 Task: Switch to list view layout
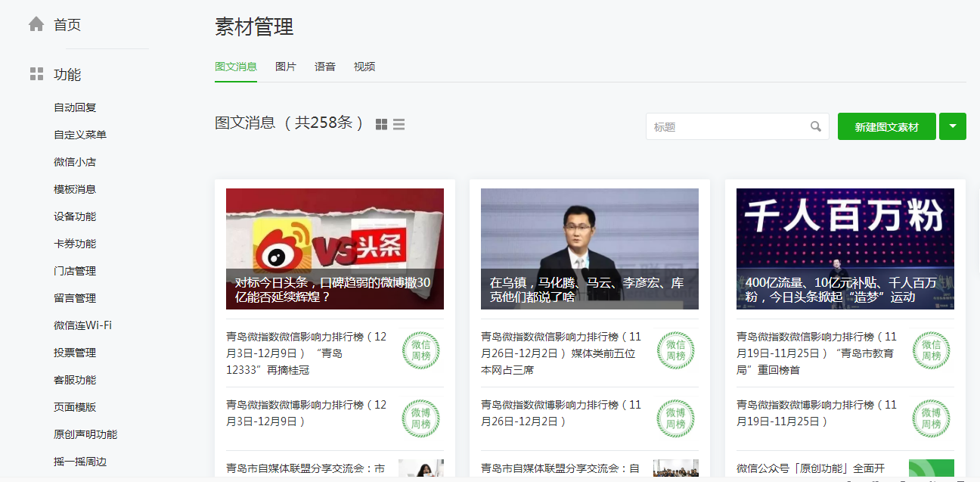click(399, 124)
